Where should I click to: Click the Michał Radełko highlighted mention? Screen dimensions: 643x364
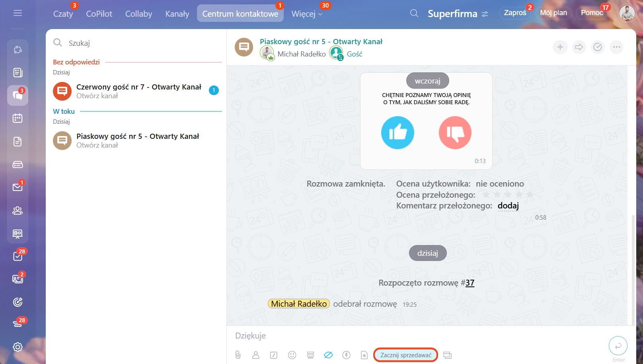click(x=299, y=304)
